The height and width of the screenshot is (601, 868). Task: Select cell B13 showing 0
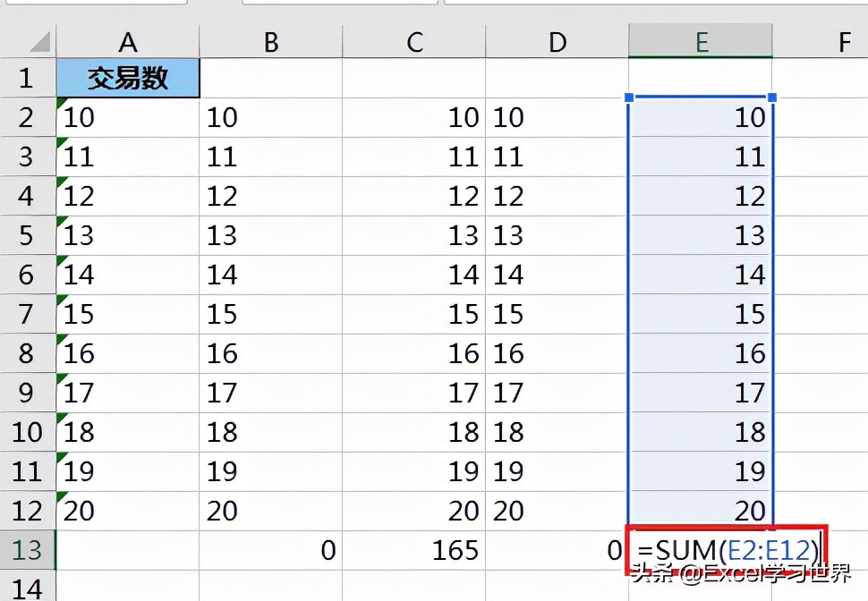(x=271, y=550)
